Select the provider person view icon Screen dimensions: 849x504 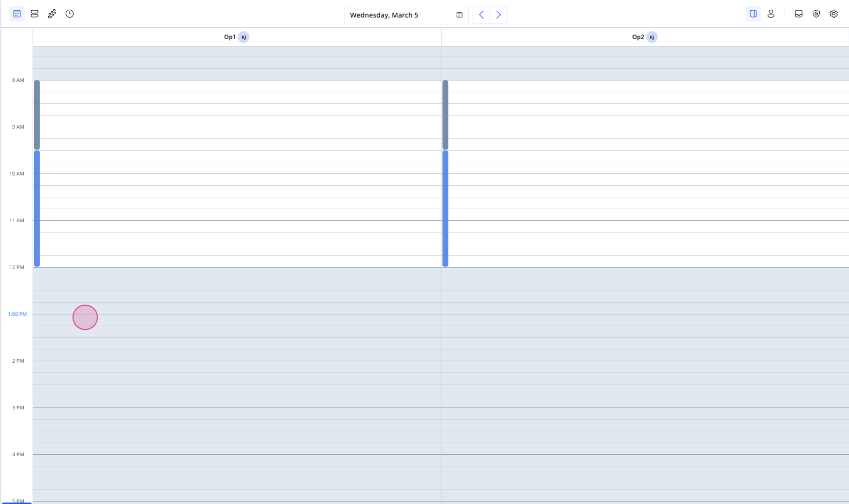(x=771, y=14)
